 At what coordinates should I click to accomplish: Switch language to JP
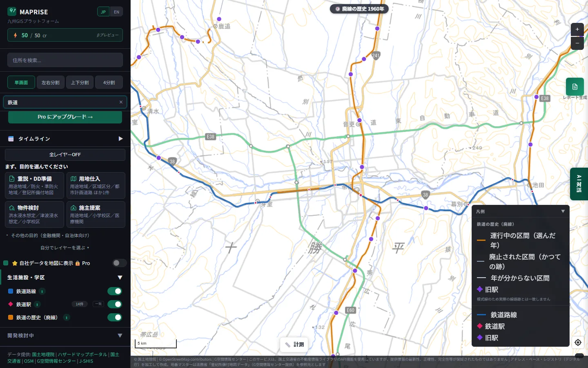pyautogui.click(x=103, y=12)
